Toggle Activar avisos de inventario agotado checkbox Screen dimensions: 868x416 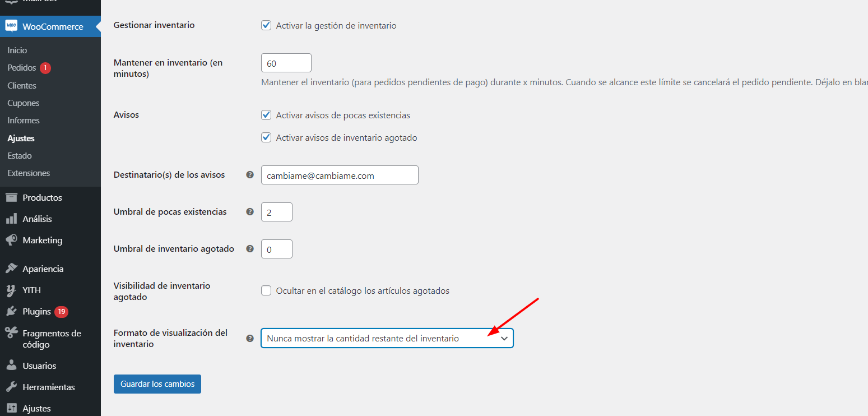coord(267,137)
